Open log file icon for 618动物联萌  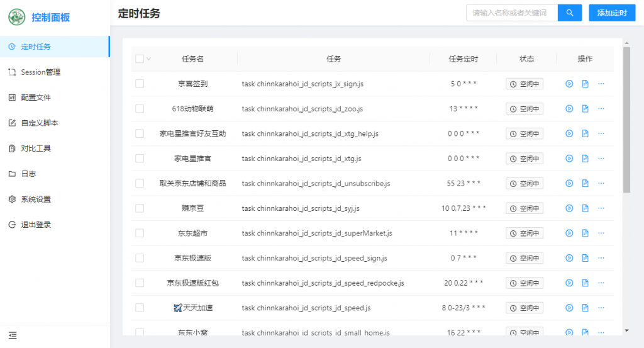click(585, 109)
